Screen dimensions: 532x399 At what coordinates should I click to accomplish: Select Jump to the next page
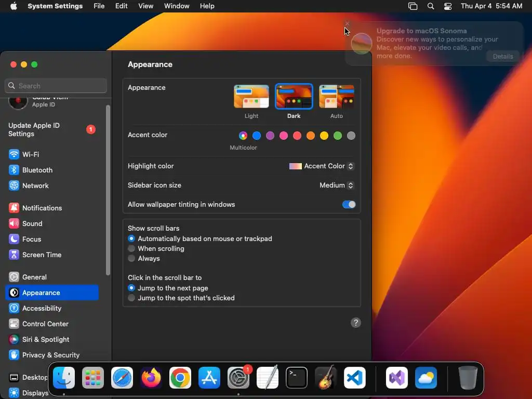(168, 288)
